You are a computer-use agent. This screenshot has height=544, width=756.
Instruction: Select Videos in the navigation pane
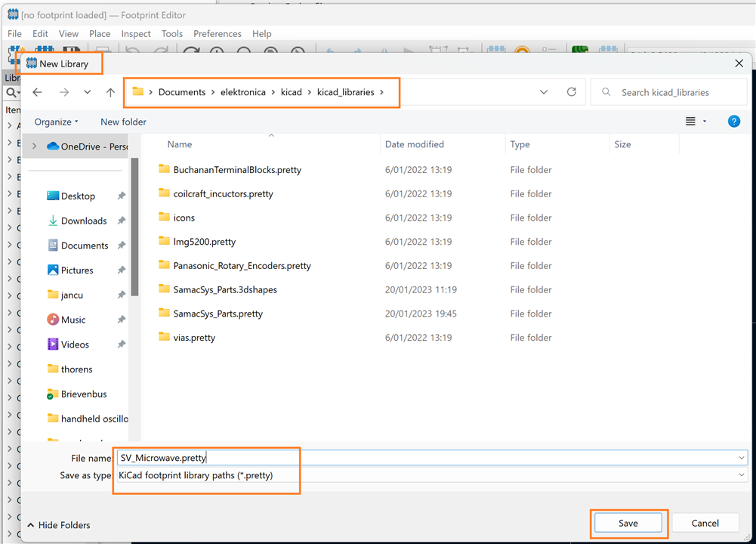click(68, 345)
